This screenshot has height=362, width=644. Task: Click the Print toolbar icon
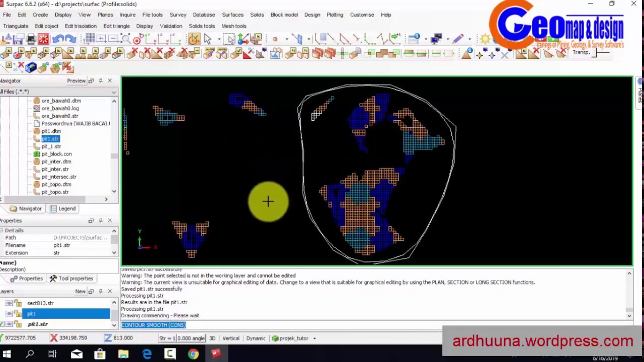point(31,39)
